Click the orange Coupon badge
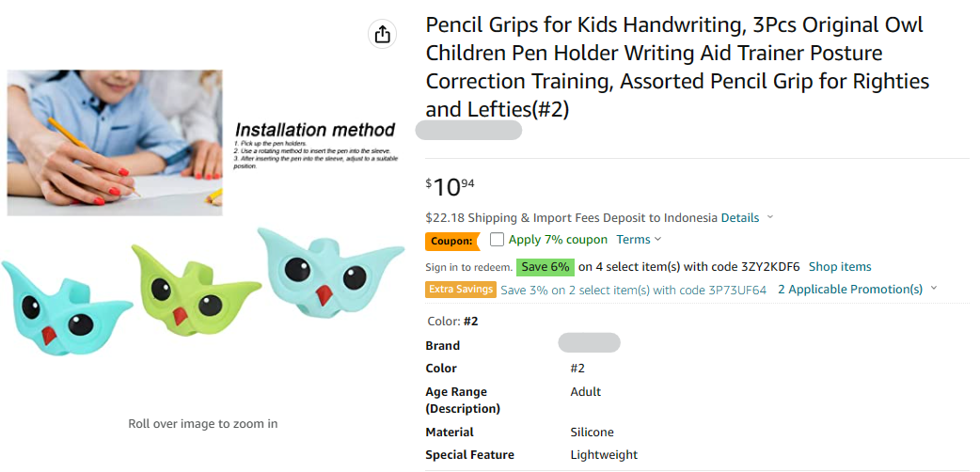This screenshot has height=472, width=980. click(451, 241)
